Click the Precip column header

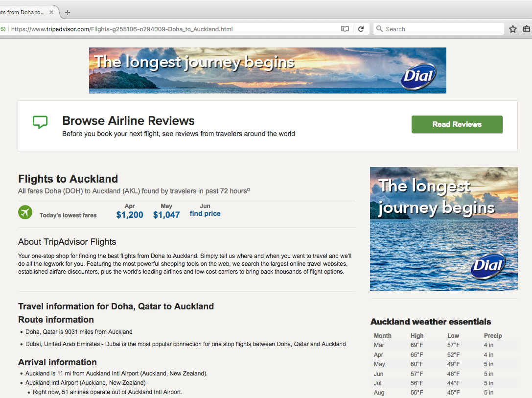pyautogui.click(x=493, y=335)
